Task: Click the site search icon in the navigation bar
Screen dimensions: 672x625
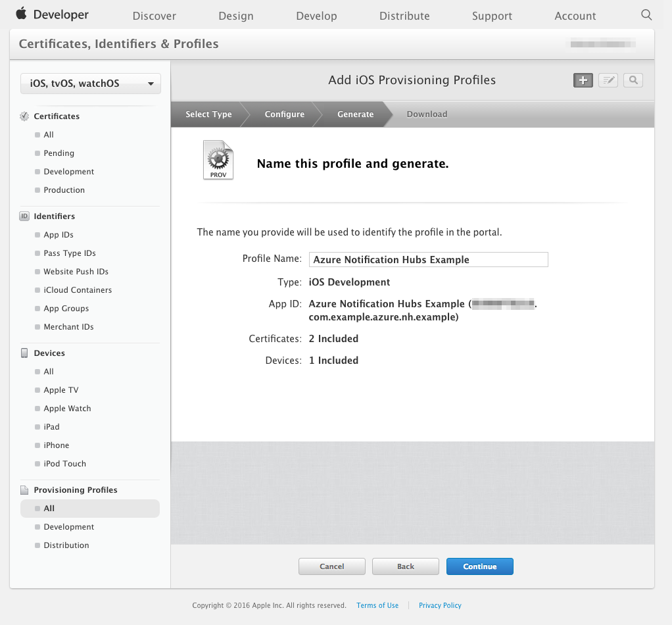Action: pos(646,14)
